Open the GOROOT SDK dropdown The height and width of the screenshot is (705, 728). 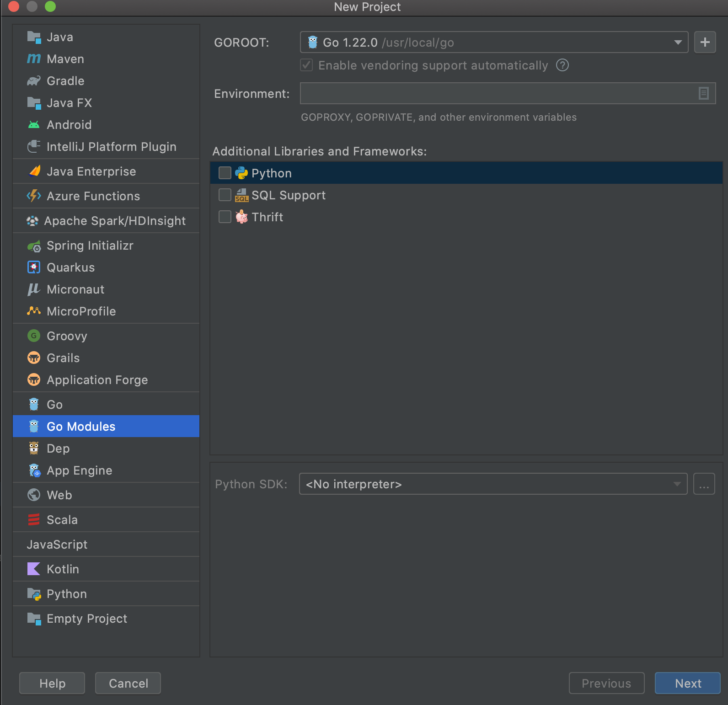(494, 42)
